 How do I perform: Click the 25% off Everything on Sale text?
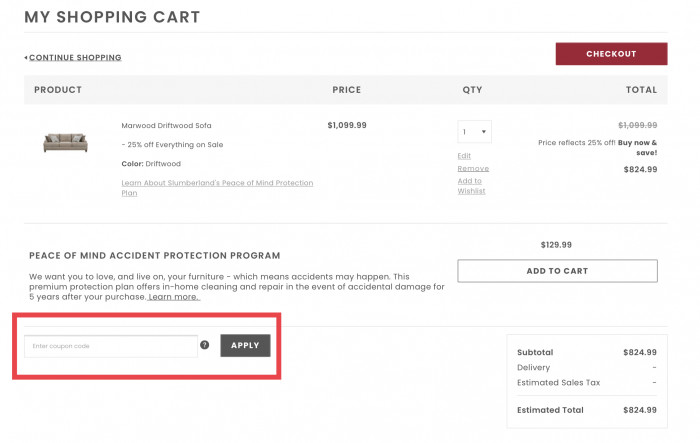[172, 144]
